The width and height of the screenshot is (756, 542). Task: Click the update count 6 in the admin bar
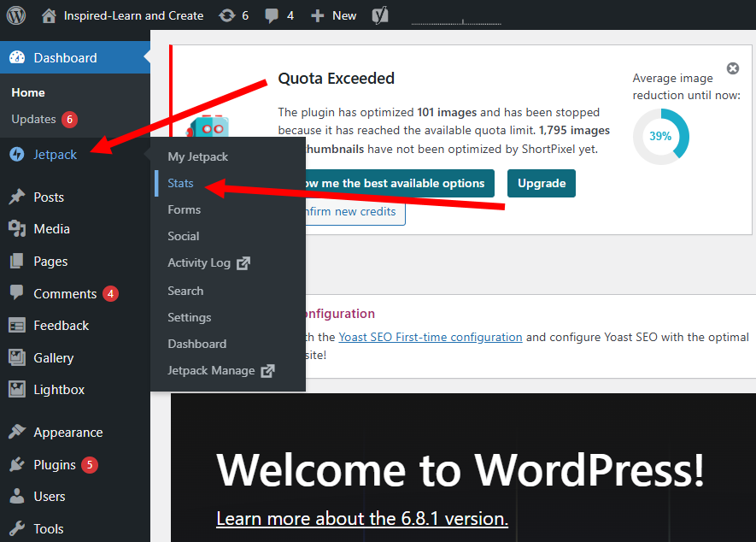245,16
